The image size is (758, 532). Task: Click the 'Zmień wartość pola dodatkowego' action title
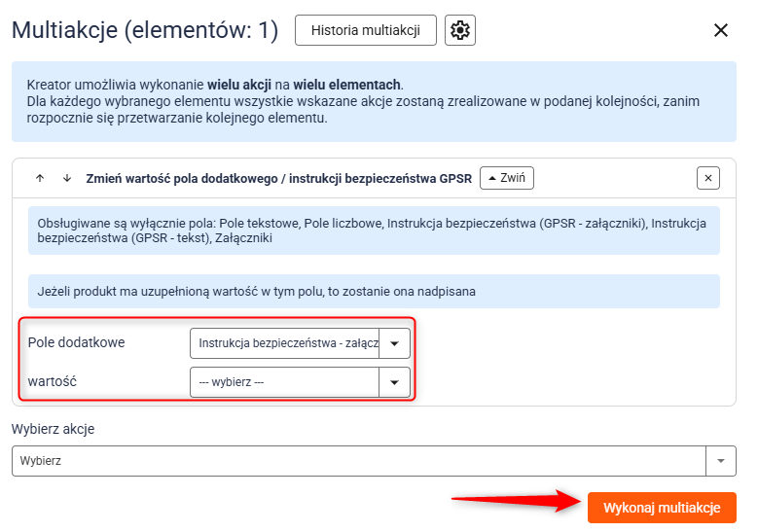click(x=278, y=178)
